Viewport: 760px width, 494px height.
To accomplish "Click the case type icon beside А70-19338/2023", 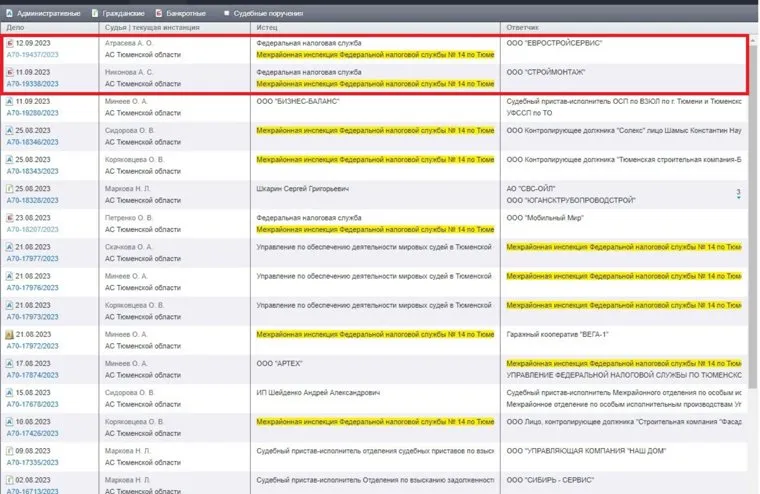I will tap(10, 73).
